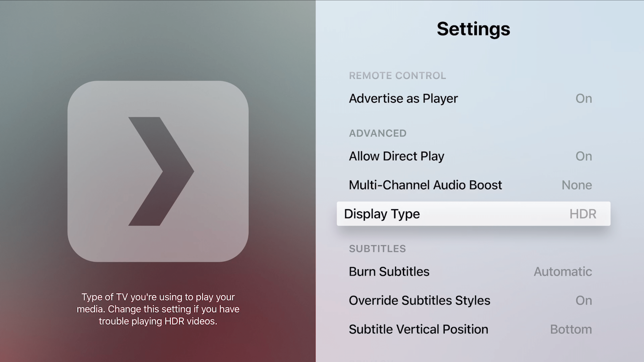The height and width of the screenshot is (362, 644).
Task: Select the ADVANCED section header
Action: click(x=378, y=133)
